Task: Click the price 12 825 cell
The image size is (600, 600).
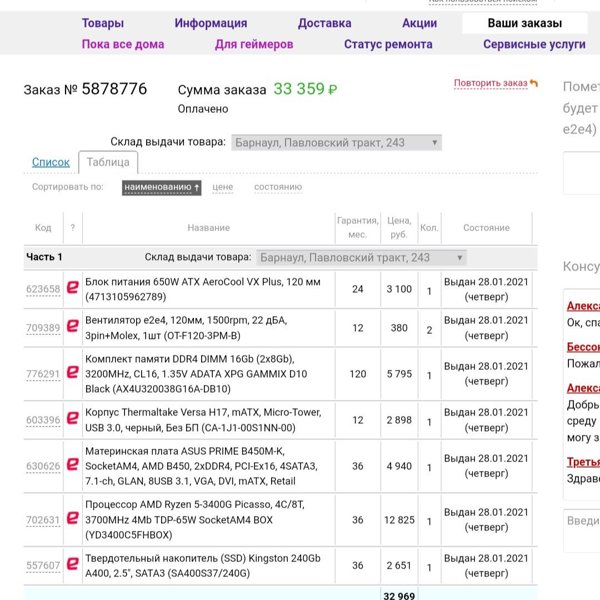Action: click(399, 520)
